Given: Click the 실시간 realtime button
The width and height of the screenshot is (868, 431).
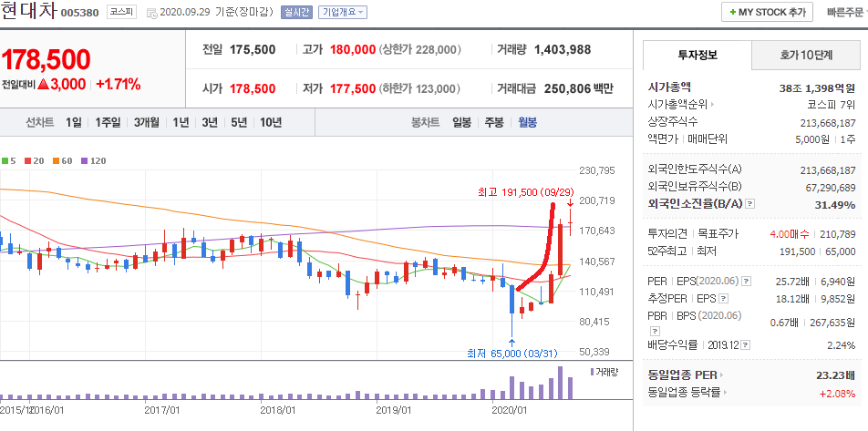Looking at the screenshot, I should pos(296,12).
